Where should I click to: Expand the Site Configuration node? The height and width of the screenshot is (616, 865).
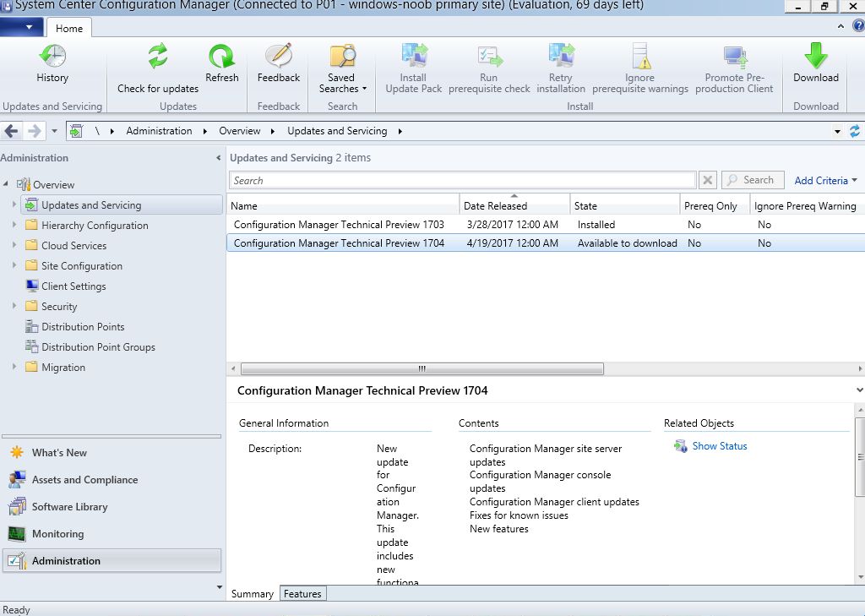14,265
